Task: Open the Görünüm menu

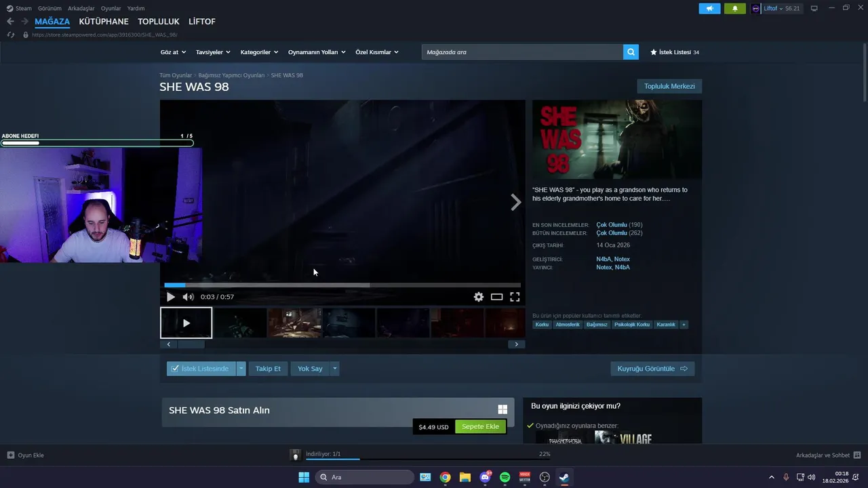Action: click(x=50, y=8)
